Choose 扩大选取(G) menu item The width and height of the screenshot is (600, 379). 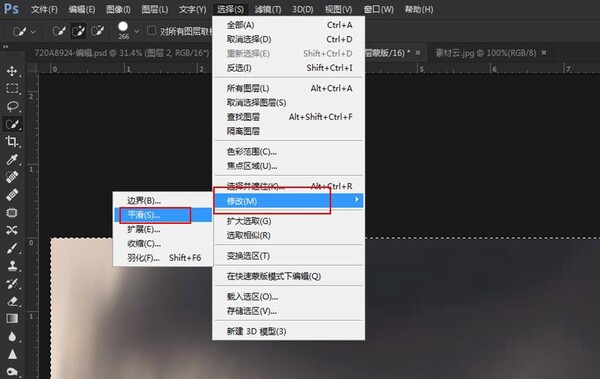coord(289,221)
